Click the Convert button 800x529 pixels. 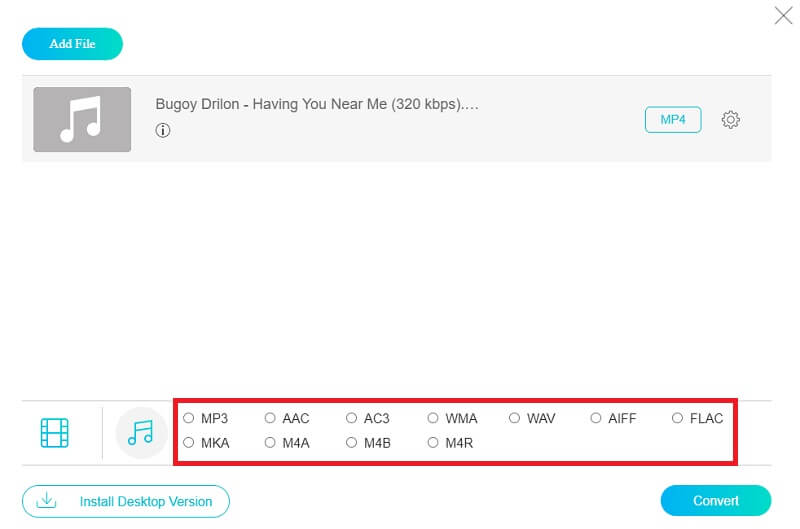(x=715, y=501)
